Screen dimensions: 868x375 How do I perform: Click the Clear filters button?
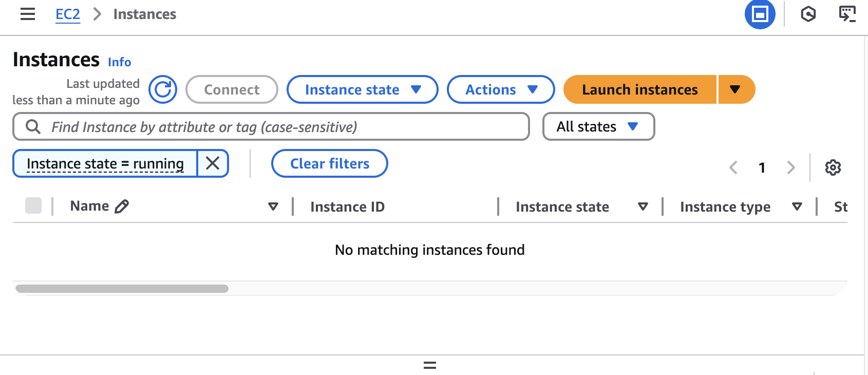pyautogui.click(x=329, y=163)
